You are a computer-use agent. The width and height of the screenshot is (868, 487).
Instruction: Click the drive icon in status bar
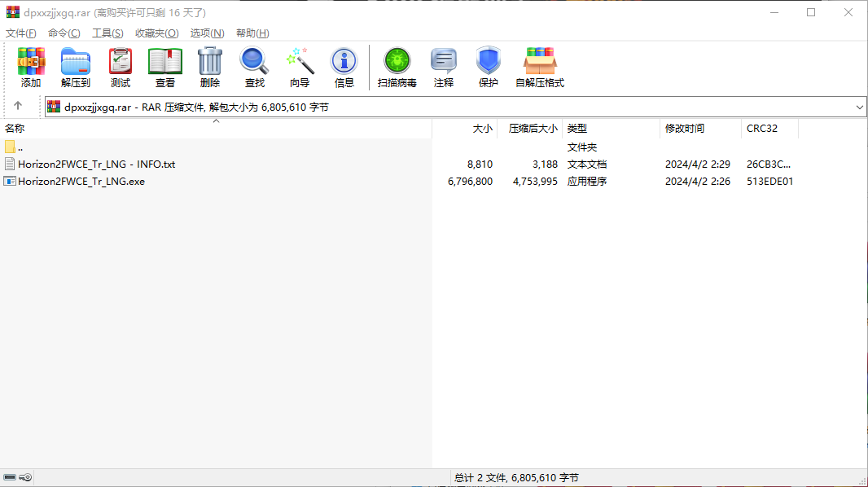10,477
